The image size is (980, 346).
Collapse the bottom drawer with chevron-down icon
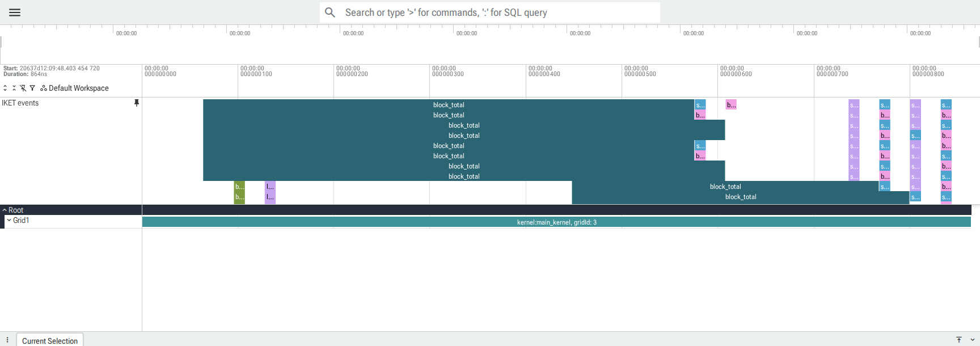973,340
